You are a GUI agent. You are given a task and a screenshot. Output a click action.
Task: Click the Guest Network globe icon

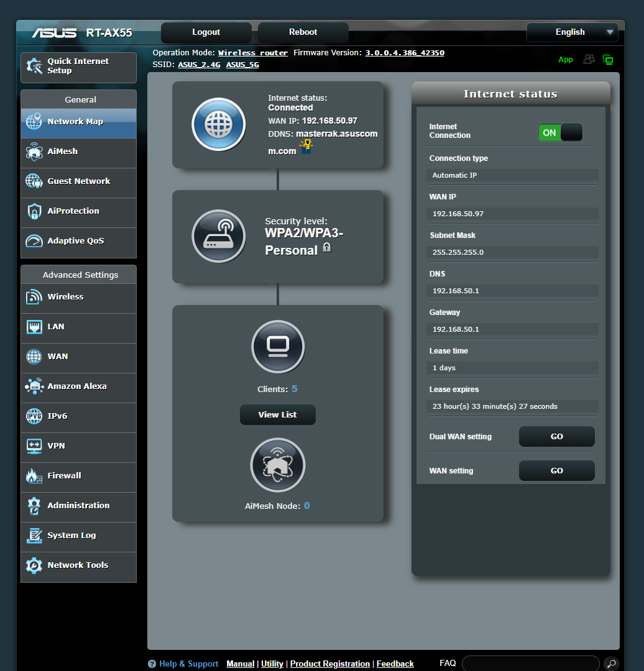pyautogui.click(x=34, y=181)
